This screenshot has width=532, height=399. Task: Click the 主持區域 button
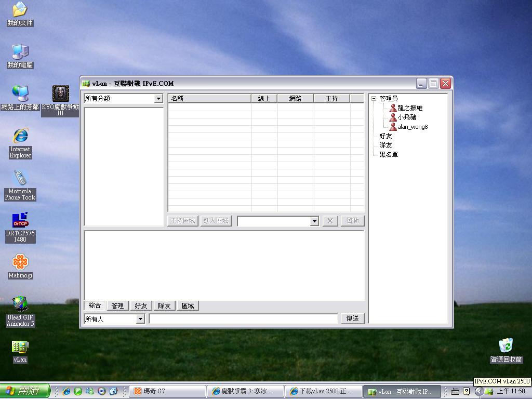coord(182,221)
